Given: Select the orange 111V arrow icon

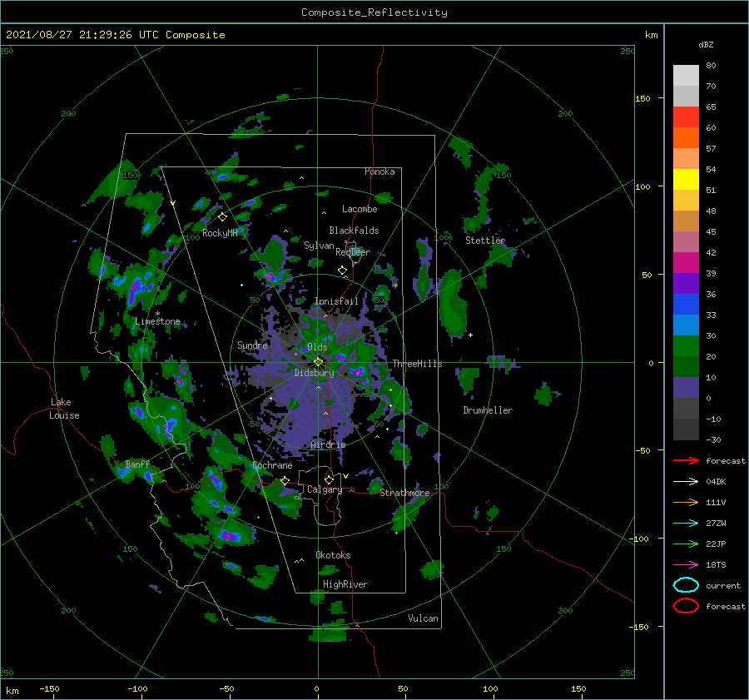Looking at the screenshot, I should (686, 502).
